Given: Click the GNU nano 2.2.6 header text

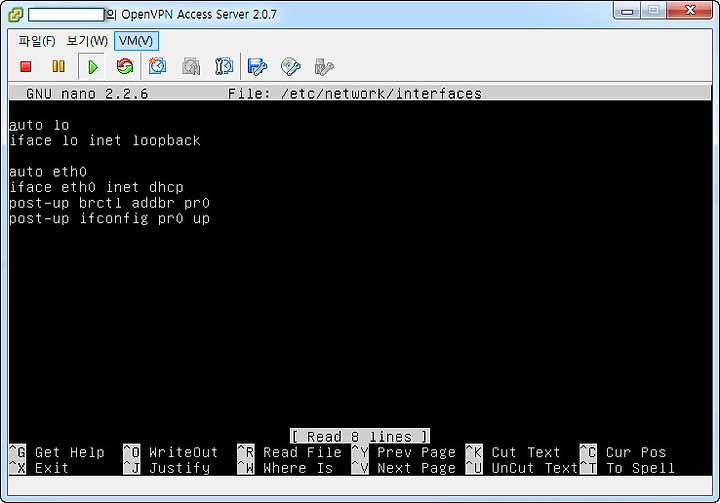Looking at the screenshot, I should 87,94.
